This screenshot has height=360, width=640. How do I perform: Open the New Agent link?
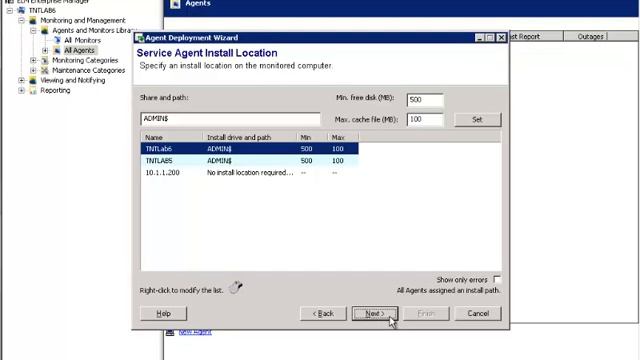click(195, 332)
